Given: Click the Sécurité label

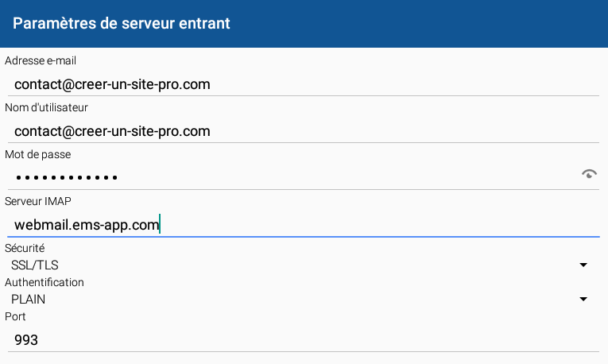Looking at the screenshot, I should click(25, 248).
